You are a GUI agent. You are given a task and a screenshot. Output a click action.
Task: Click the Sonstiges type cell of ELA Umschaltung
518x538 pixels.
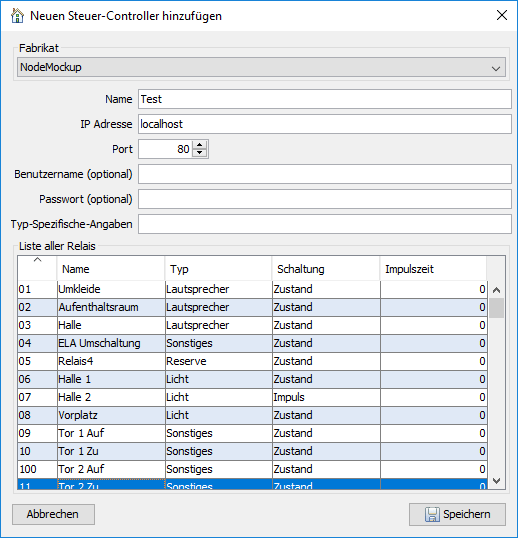coord(219,343)
